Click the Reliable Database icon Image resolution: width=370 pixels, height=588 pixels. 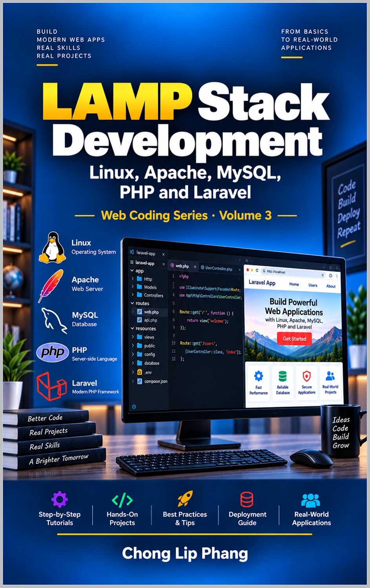(283, 376)
